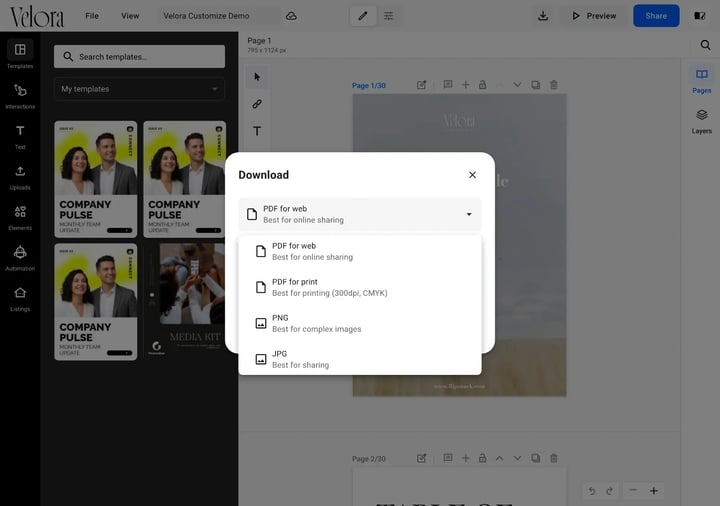
Task: Click the search magnifier on the right
Action: [705, 45]
